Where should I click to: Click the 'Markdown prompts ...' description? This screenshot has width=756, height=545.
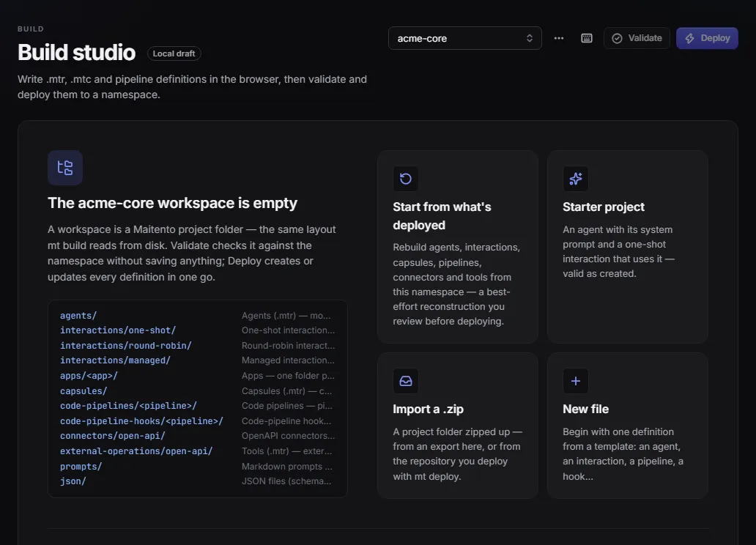point(287,467)
